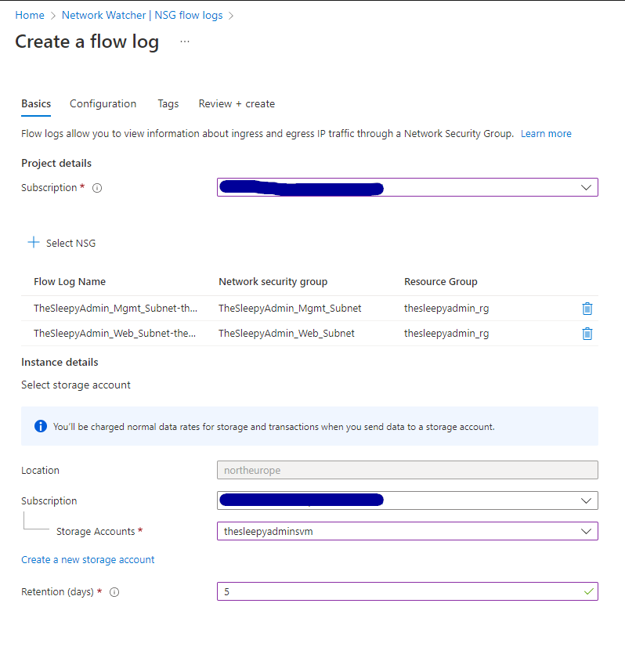Click the plus icon beside Select NSG
The image size is (625, 672).
point(34,243)
